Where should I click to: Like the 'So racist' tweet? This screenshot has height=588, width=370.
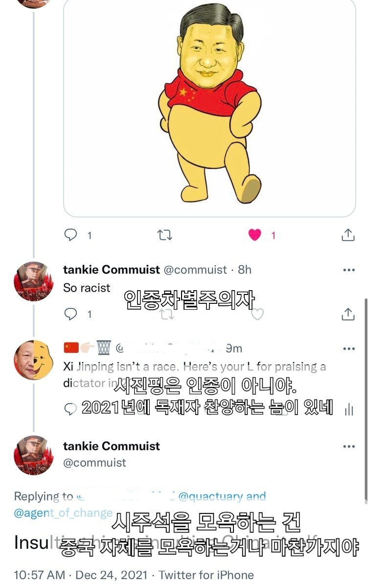pos(257,314)
